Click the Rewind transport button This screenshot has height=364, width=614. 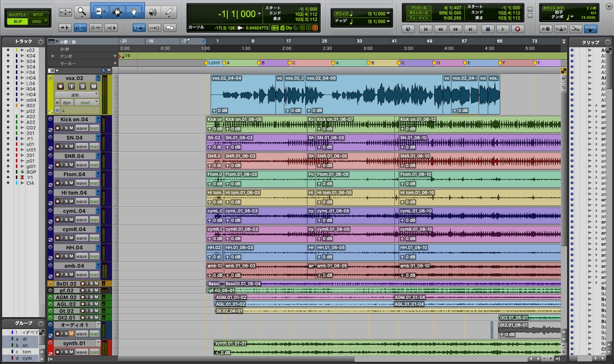point(440,29)
